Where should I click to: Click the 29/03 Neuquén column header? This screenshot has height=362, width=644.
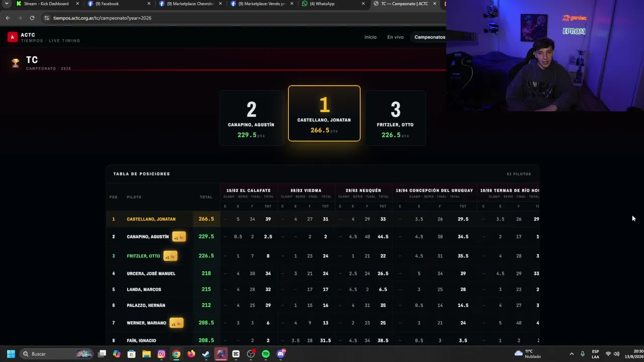(x=363, y=191)
